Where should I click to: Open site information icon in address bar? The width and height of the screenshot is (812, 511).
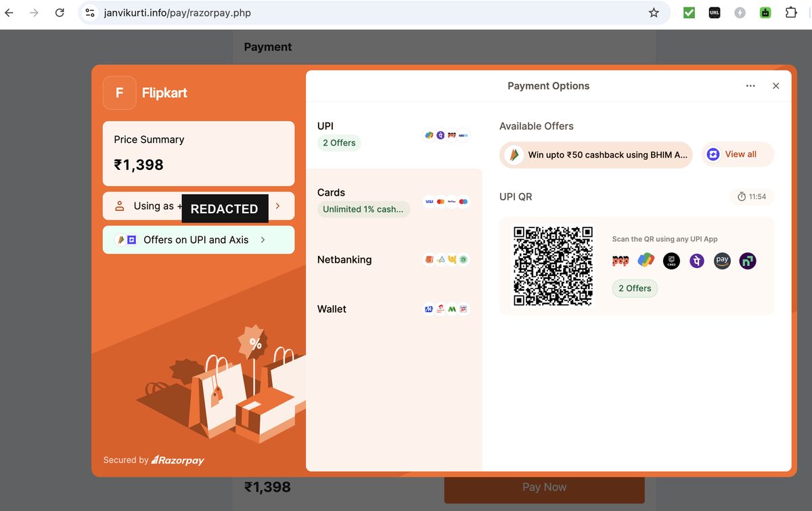(x=90, y=13)
